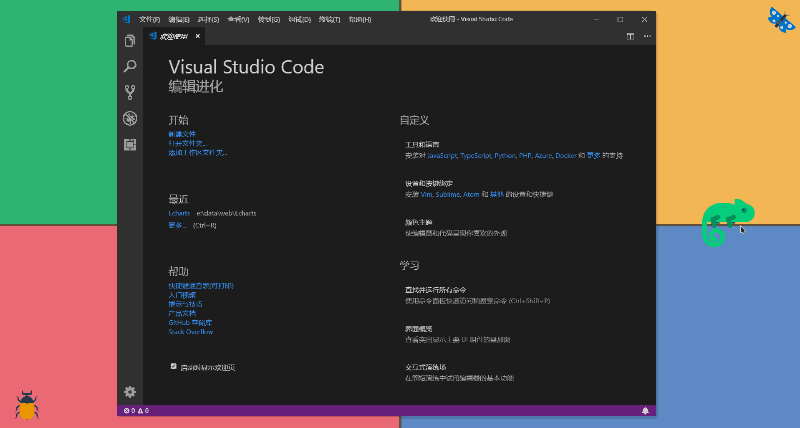800x428 pixels.
Task: Open the menu bar item ending with (H)
Action: coord(360,19)
